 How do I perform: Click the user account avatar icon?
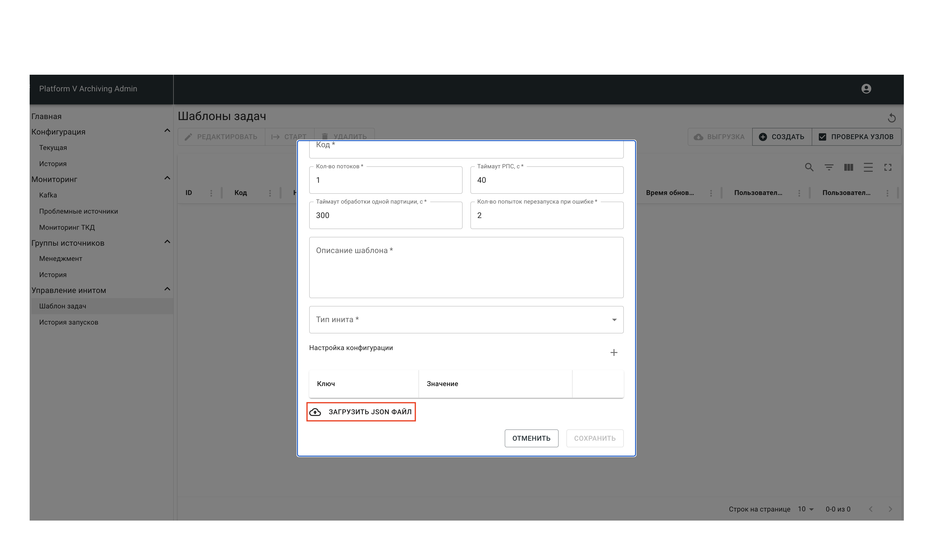(866, 89)
